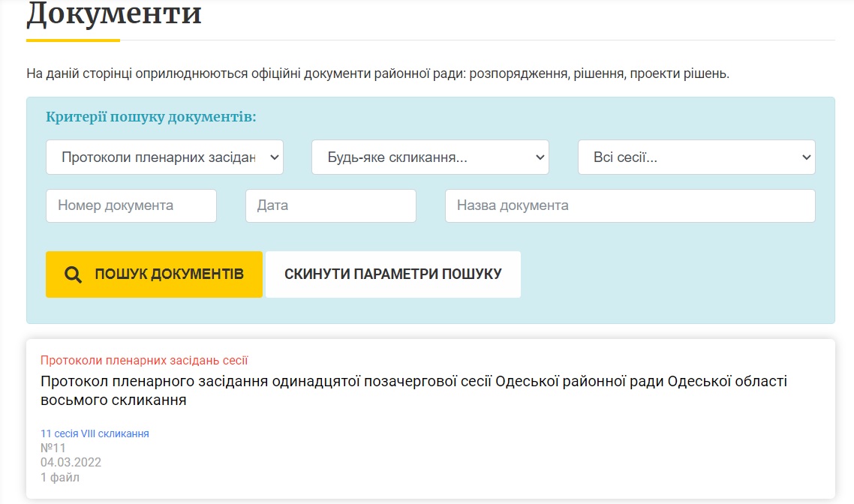Select the 'Назва документа' text field
Screen dimensions: 854x504
(x=630, y=205)
